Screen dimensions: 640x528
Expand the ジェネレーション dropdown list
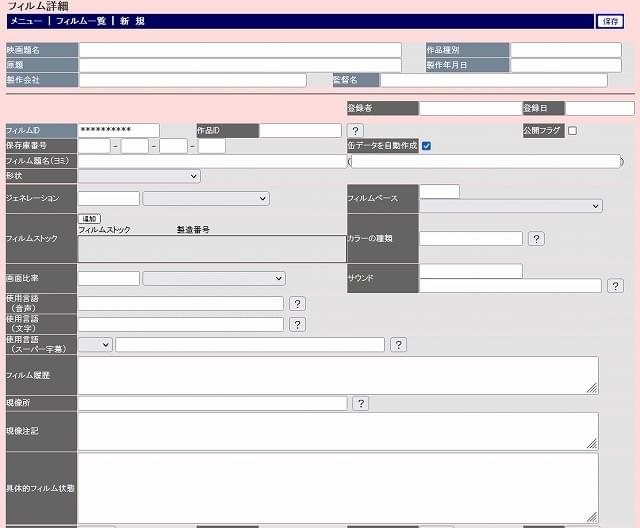tap(206, 199)
